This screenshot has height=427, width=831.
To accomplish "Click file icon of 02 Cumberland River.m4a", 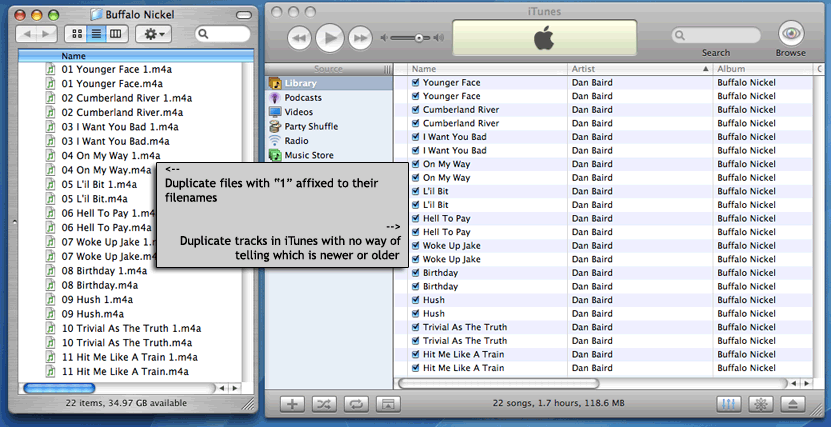I will [50, 112].
